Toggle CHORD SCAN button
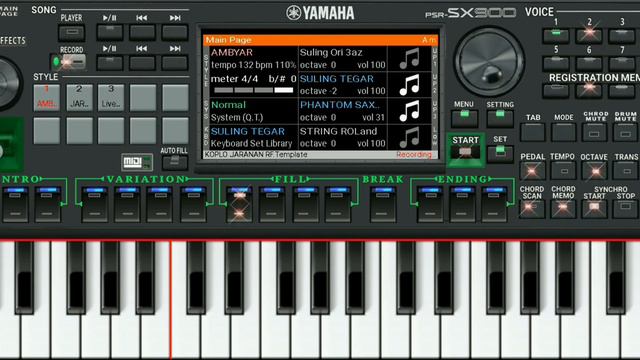Screen dimensions: 640x360 tap(532, 208)
